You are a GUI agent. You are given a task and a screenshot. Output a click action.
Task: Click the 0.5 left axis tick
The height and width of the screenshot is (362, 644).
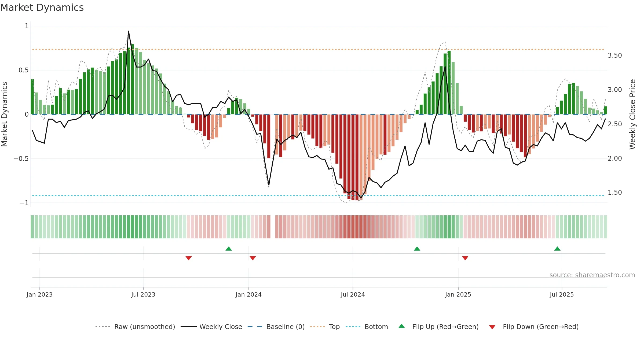click(x=23, y=70)
